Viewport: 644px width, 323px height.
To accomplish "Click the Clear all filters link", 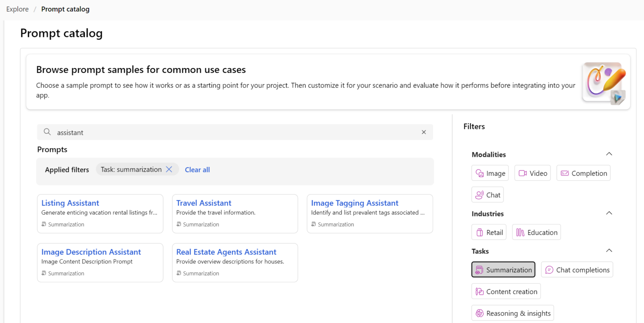I will tap(197, 169).
